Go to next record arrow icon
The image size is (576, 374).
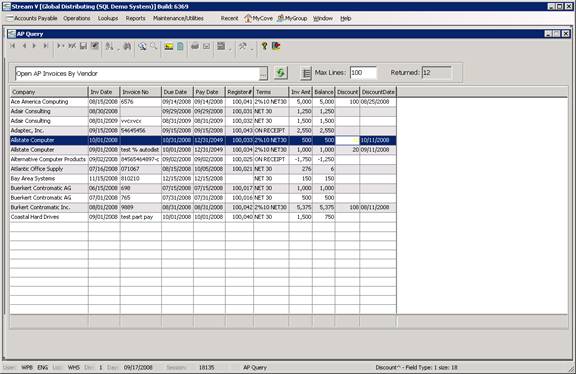pos(34,46)
